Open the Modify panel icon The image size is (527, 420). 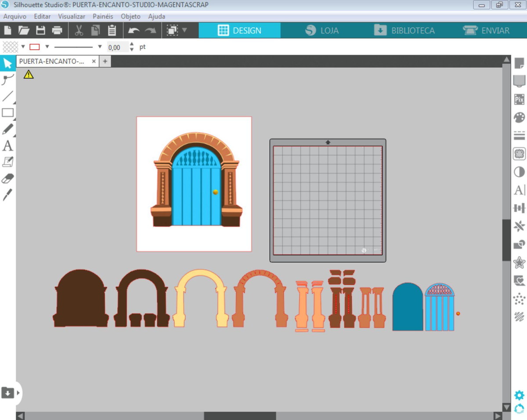(x=519, y=244)
